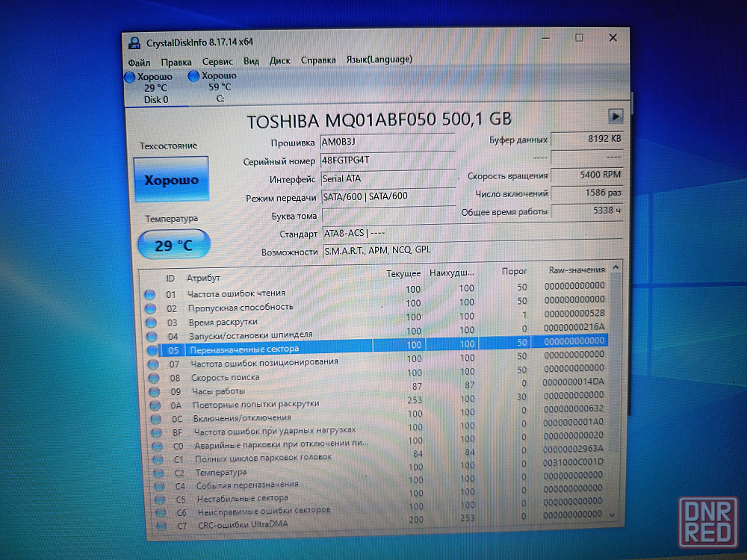This screenshot has height=560, width=747.
Task: Select row Переназначенные сектора
Action: point(376,345)
